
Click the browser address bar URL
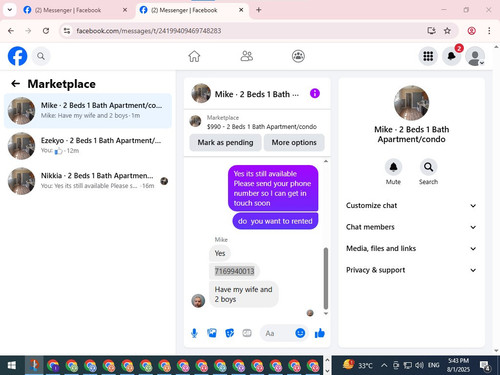tap(149, 31)
